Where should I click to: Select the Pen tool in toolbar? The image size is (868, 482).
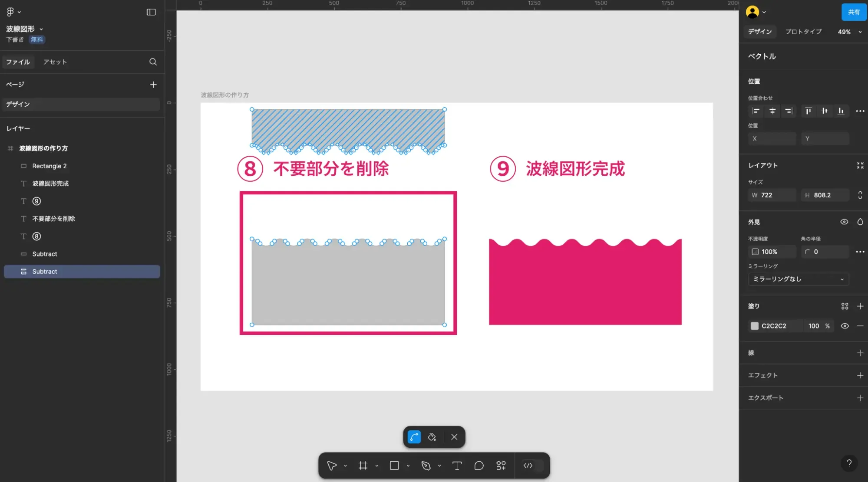pyautogui.click(x=426, y=466)
